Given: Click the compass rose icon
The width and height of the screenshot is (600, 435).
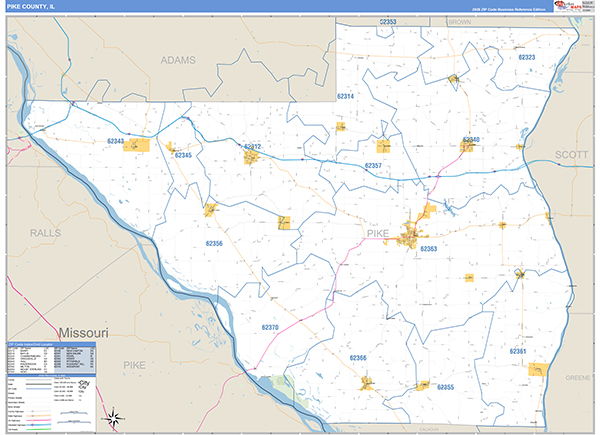Looking at the screenshot, I should (x=114, y=416).
